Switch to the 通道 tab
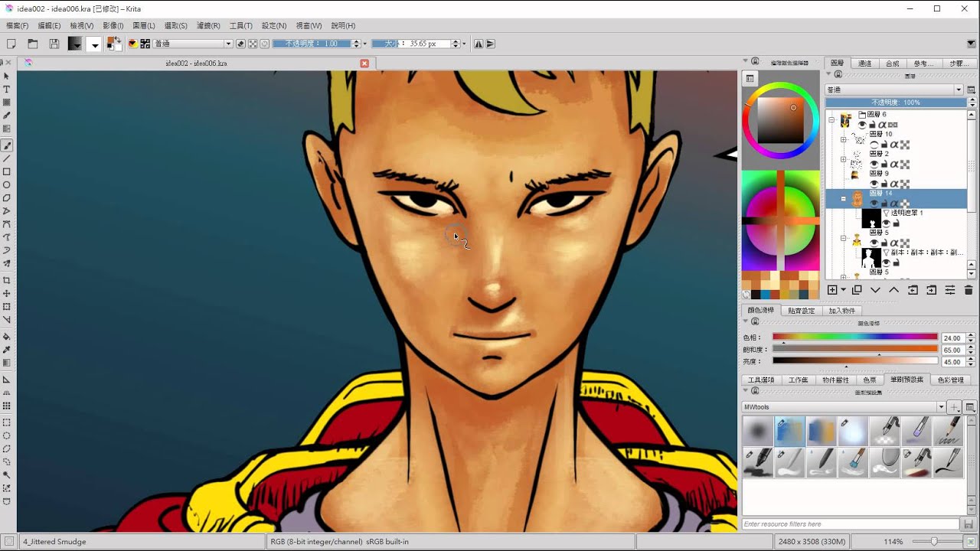The width and height of the screenshot is (980, 551). tap(864, 63)
